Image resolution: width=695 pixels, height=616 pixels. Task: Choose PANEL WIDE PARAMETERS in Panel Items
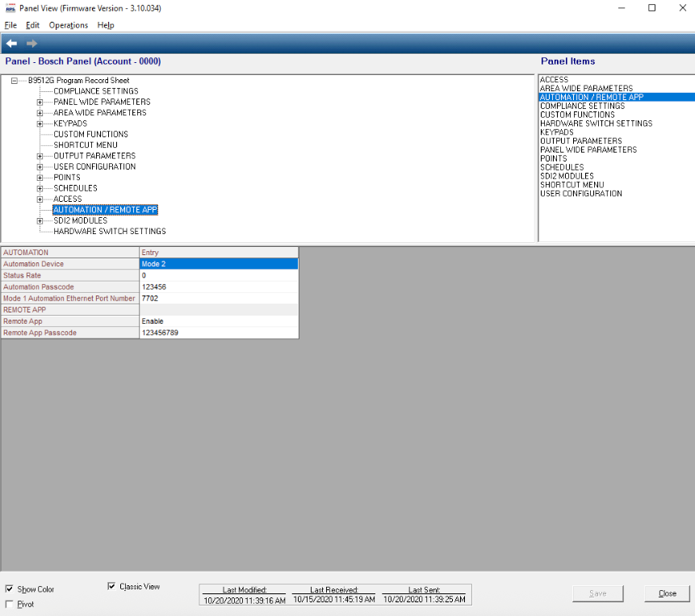588,150
